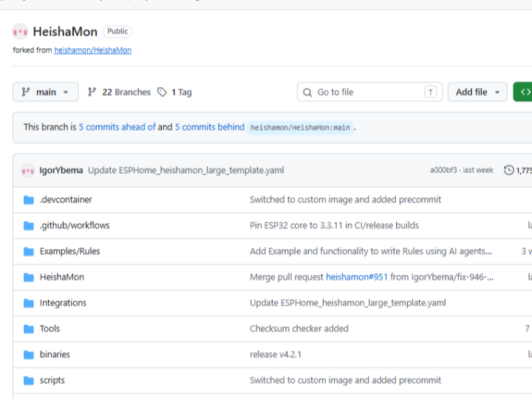Open the scripts folder
The image size is (532, 399).
click(x=52, y=380)
